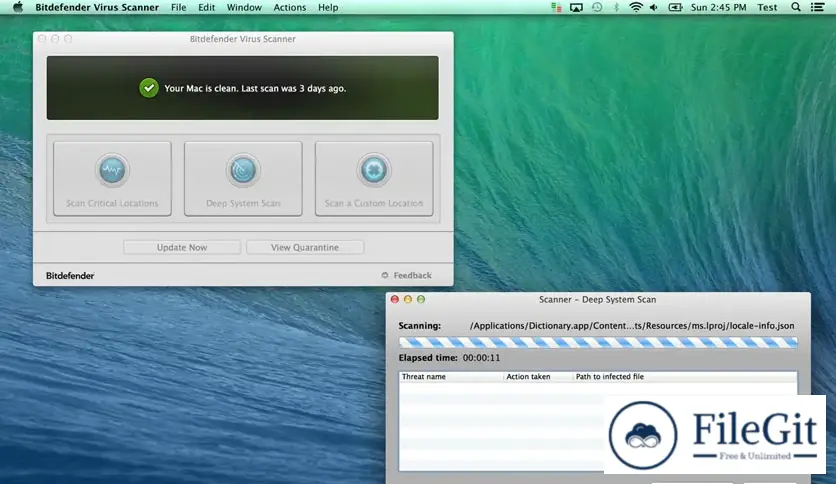Click the Bluetooth icon in menu bar
836x484 pixels.
[616, 7]
